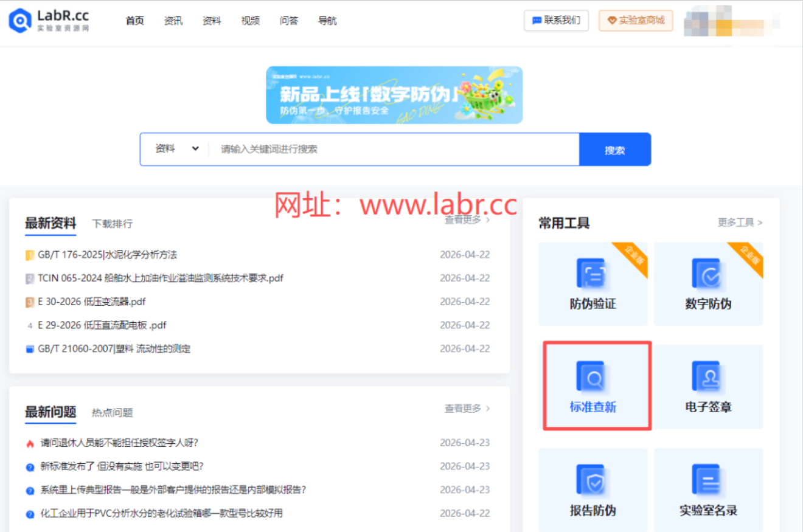Click date 2026-04-22 of 化工企业用于PVC question
The height and width of the screenshot is (532, 803).
pos(465,514)
